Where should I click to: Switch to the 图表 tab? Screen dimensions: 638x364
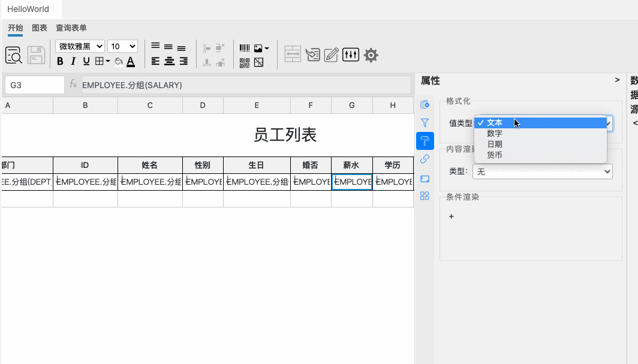pyautogui.click(x=40, y=28)
